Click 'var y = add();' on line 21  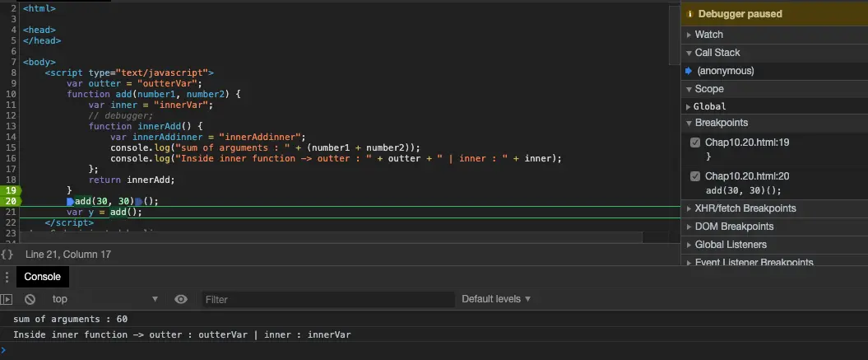coord(104,212)
